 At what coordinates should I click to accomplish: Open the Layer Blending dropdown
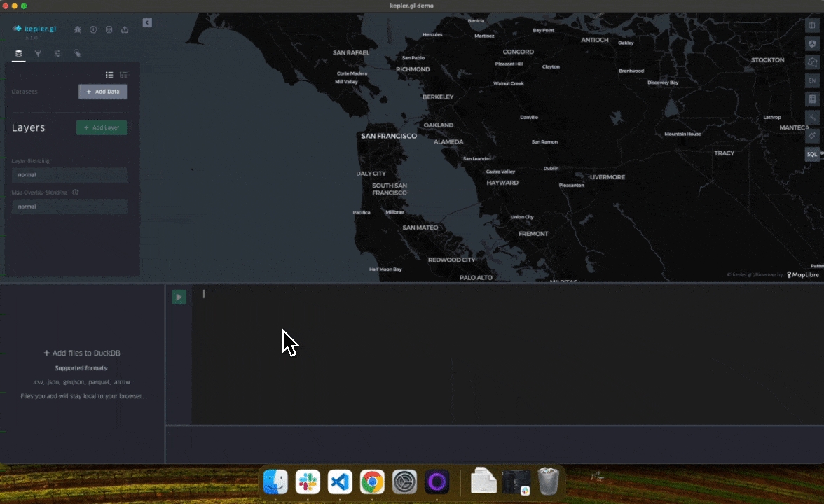pyautogui.click(x=69, y=175)
